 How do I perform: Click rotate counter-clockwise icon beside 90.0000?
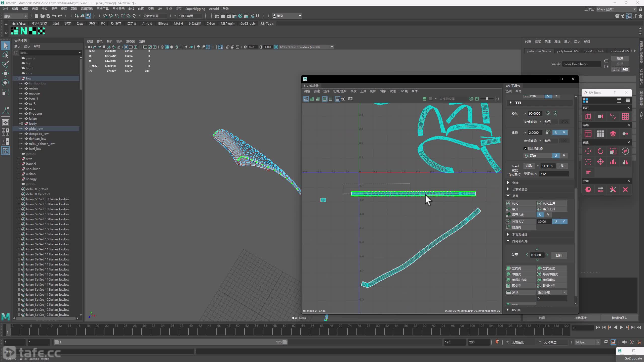point(548,113)
